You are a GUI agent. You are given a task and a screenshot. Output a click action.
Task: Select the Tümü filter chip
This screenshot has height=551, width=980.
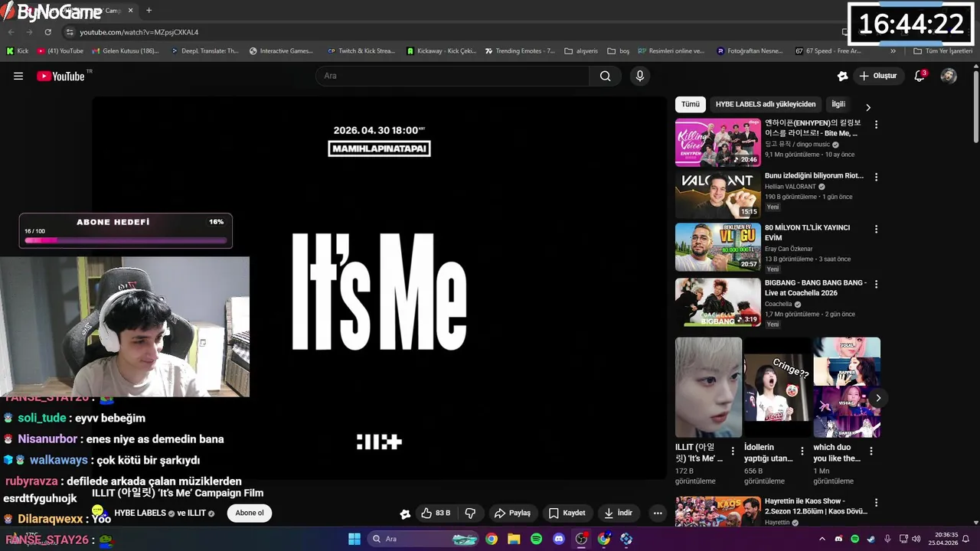click(x=691, y=104)
